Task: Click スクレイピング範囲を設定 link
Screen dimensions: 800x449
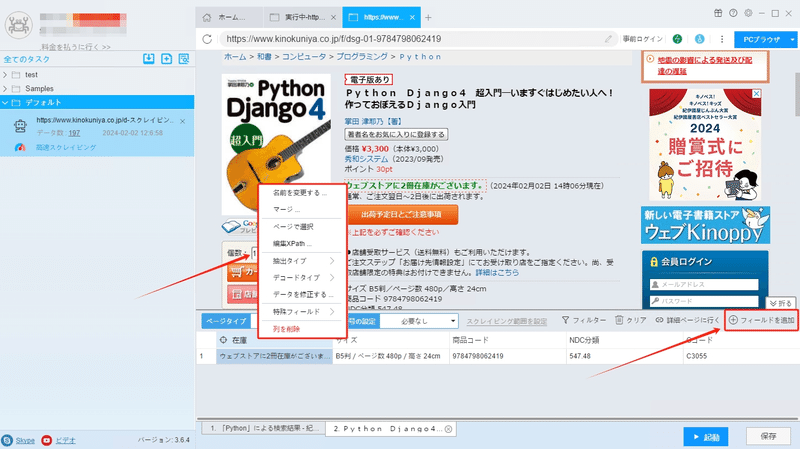Action: click(506, 321)
